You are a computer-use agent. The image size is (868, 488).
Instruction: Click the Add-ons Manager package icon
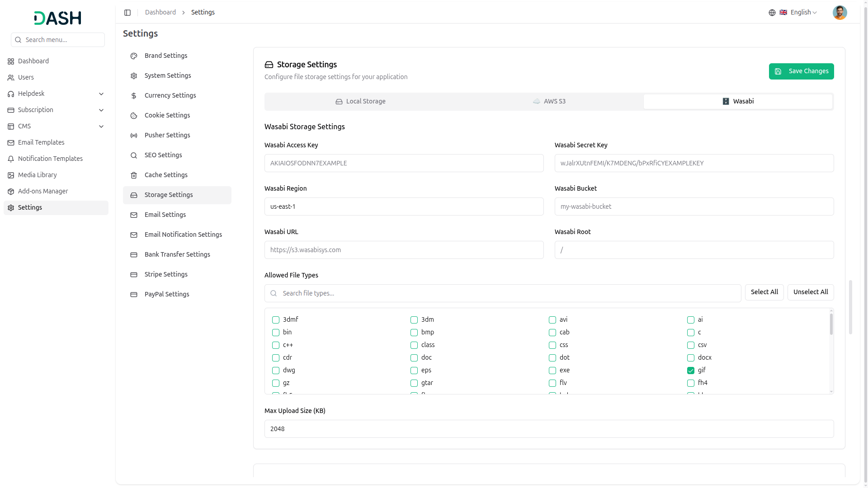coord(11,192)
